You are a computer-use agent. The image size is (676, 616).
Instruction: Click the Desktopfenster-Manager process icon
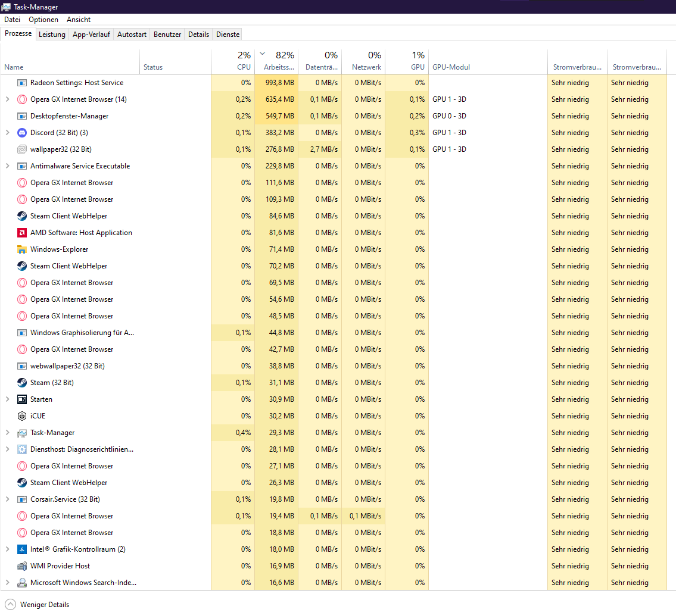coord(22,116)
